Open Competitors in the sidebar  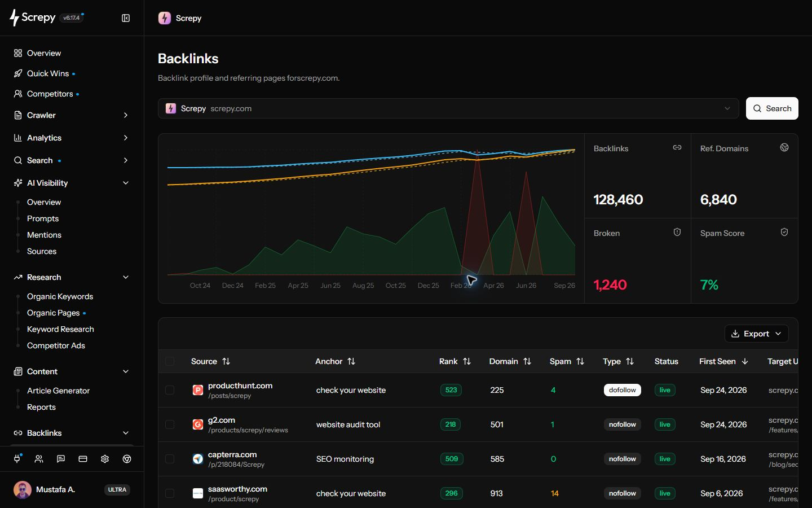click(x=50, y=94)
